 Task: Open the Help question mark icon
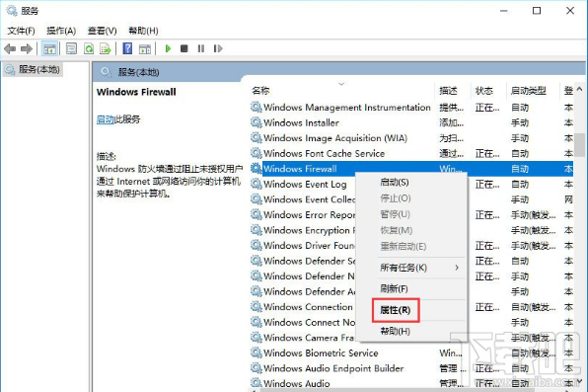tap(127, 48)
